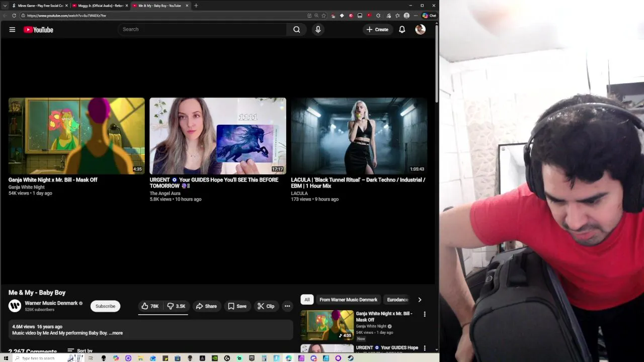Screen dimensions: 644x362
Task: Open browser profile icon in toolbar
Action: (x=407, y=16)
